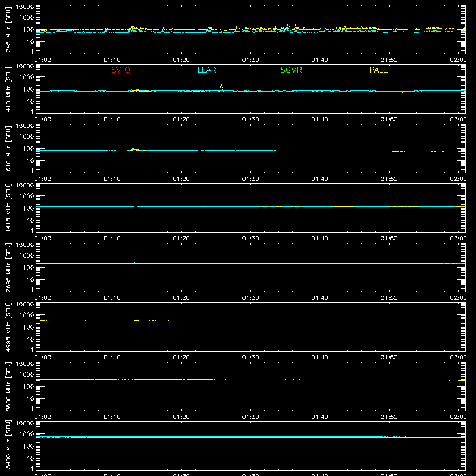
Task: Click the 02:00 time label below 4995 MHz plot
Action: pyautogui.click(x=458, y=358)
